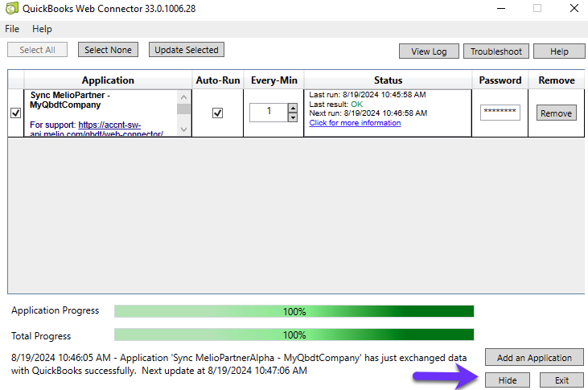
Task: Remove the Sync MelioPartner application
Action: 556,113
